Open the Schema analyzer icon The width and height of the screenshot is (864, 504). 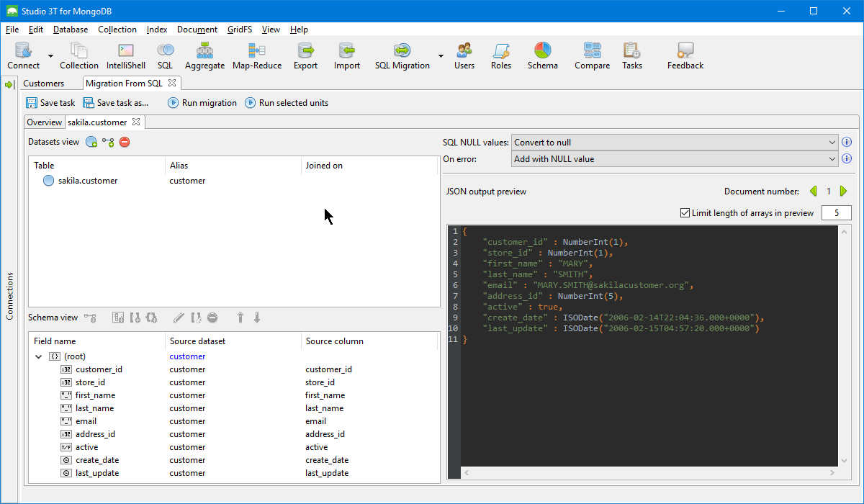[x=542, y=50]
